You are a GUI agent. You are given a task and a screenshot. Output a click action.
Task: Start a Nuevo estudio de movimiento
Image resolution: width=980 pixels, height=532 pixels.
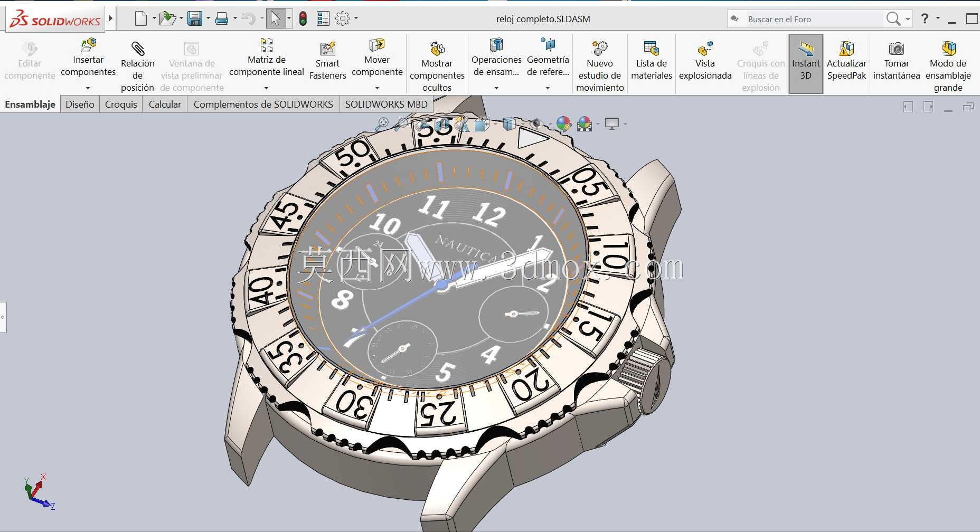600,66
